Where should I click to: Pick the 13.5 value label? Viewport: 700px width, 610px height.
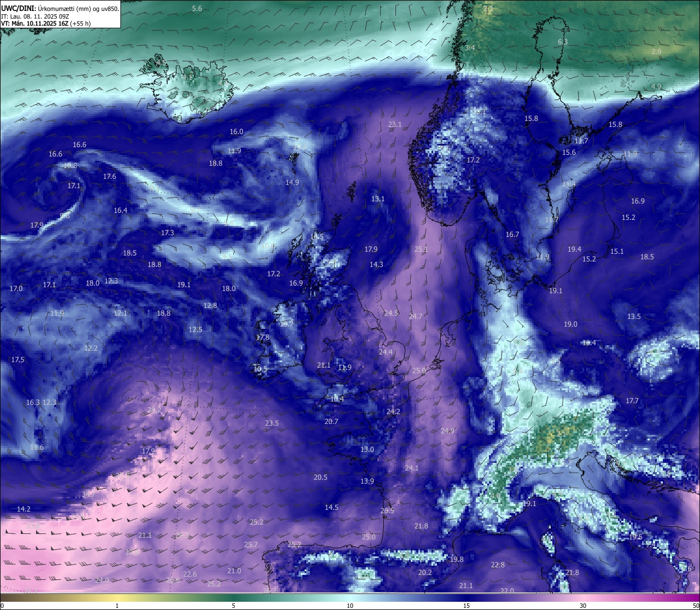point(634,317)
